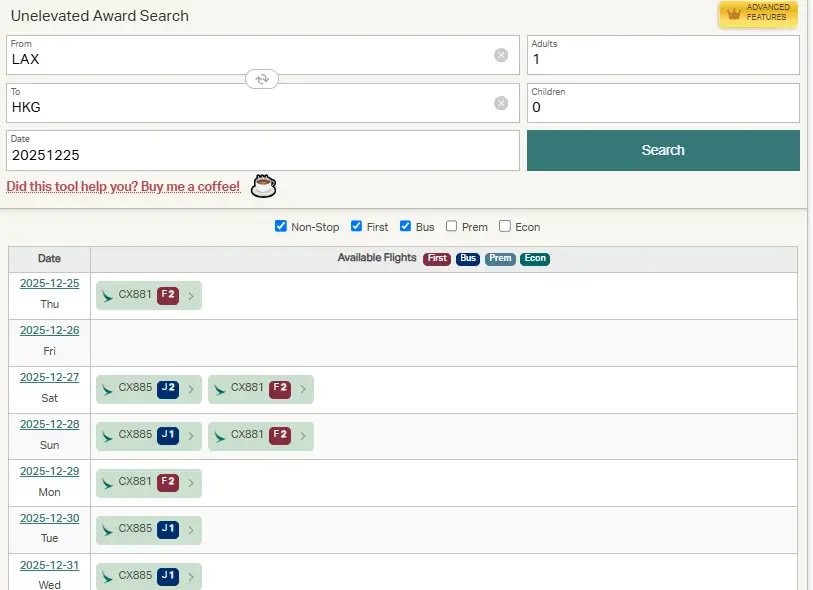Enable the Prem class filter
Viewport: 813px width, 590px height.
click(452, 226)
